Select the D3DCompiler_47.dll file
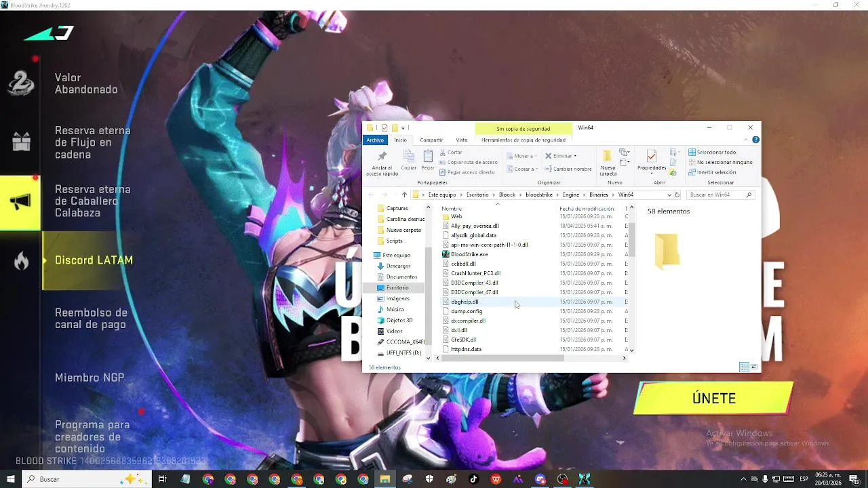This screenshot has height=488, width=868. [474, 292]
